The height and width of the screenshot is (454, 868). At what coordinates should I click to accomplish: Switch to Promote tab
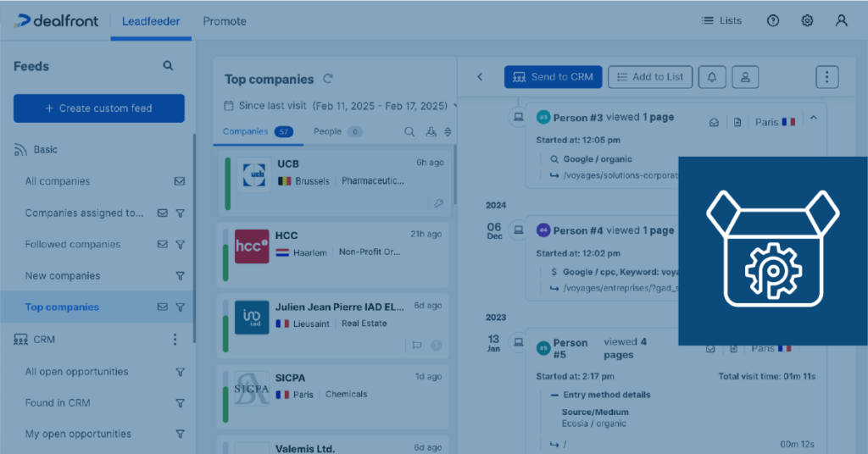[224, 21]
